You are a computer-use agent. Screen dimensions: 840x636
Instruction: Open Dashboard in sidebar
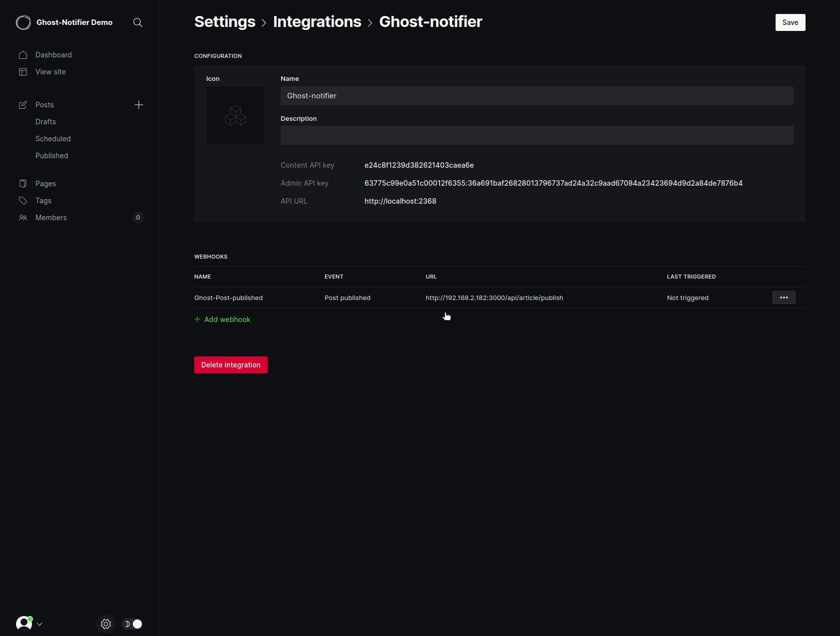point(53,55)
